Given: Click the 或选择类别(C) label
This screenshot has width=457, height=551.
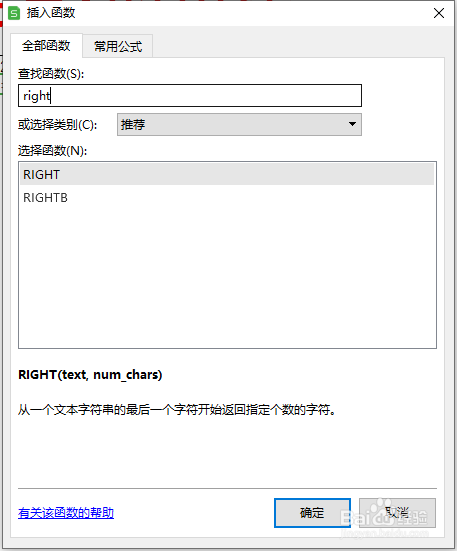Looking at the screenshot, I should tap(58, 124).
